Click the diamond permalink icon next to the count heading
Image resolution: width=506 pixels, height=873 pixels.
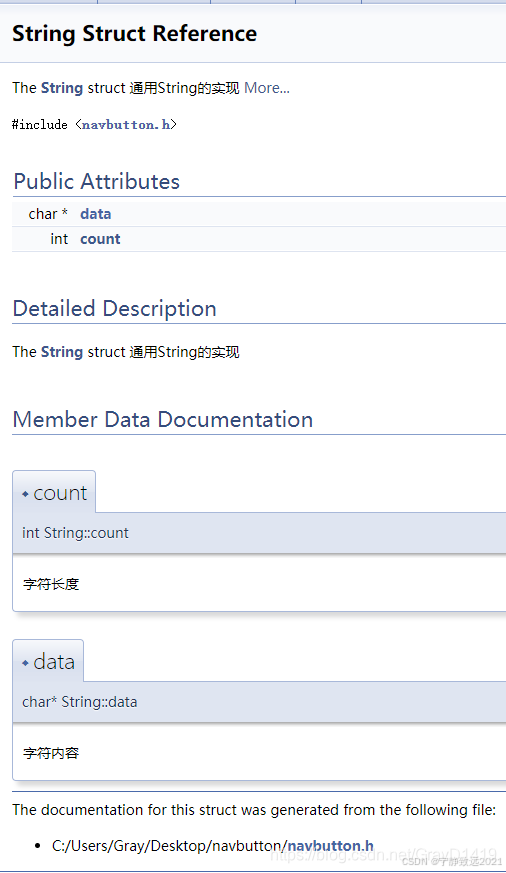point(25,494)
